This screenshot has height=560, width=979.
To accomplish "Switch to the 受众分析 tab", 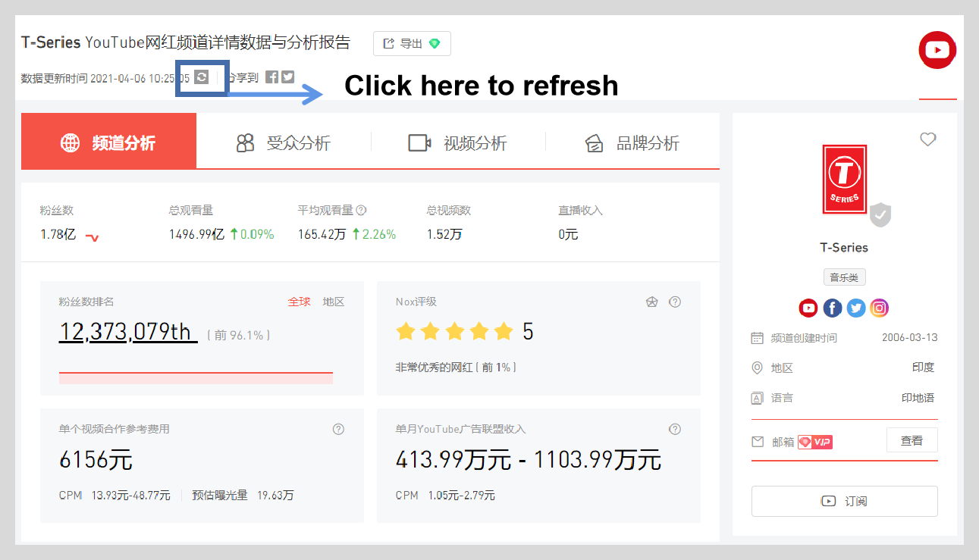I will point(284,142).
